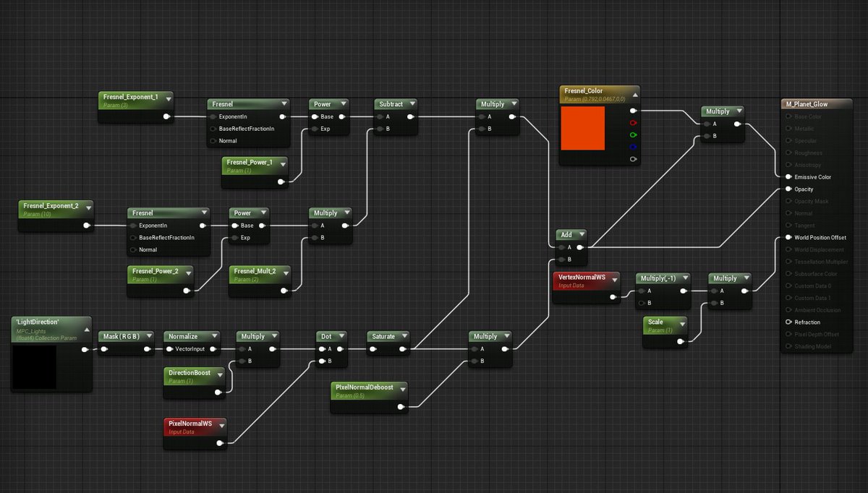The image size is (868, 493).
Task: Click the Mask (R G B) input pin
Action: (x=103, y=349)
